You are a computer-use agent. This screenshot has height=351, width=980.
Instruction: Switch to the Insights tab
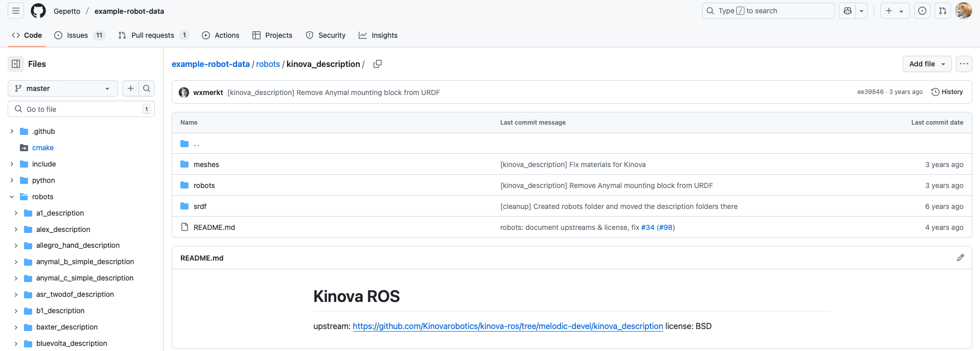378,35
